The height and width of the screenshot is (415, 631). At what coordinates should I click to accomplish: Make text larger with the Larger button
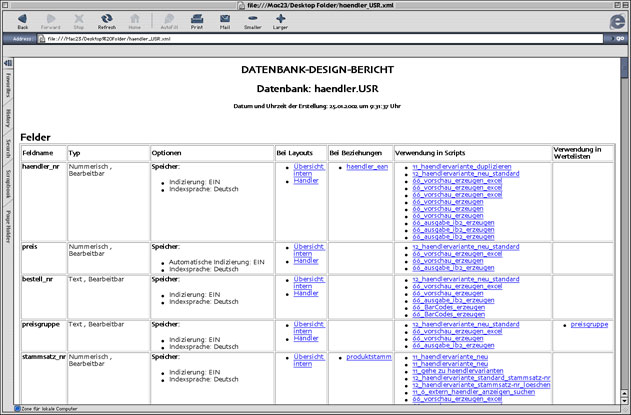point(280,21)
